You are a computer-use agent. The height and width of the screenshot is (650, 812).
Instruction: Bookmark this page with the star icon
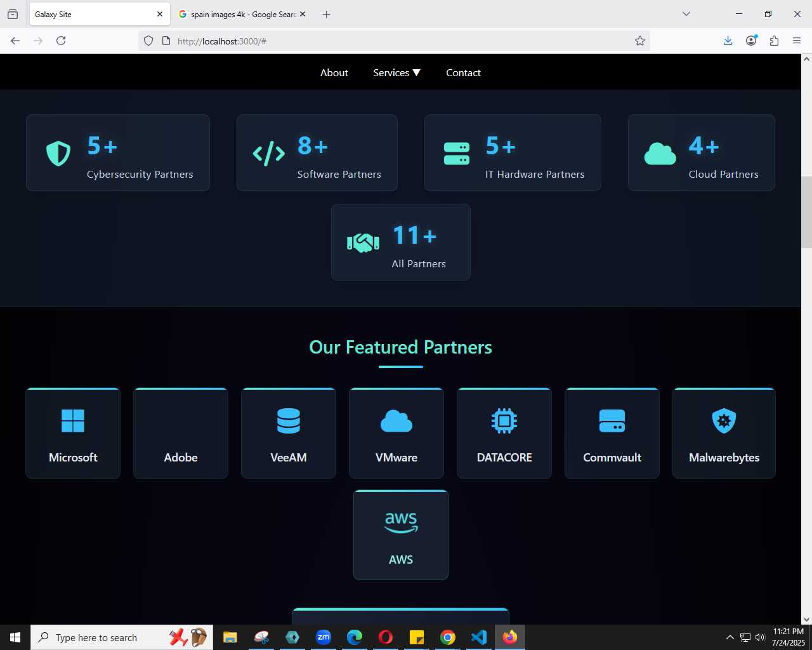pos(640,41)
